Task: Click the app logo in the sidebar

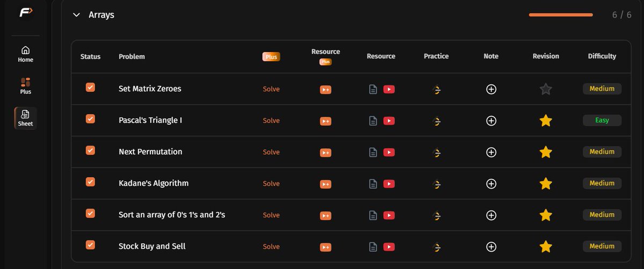Action: click(26, 13)
